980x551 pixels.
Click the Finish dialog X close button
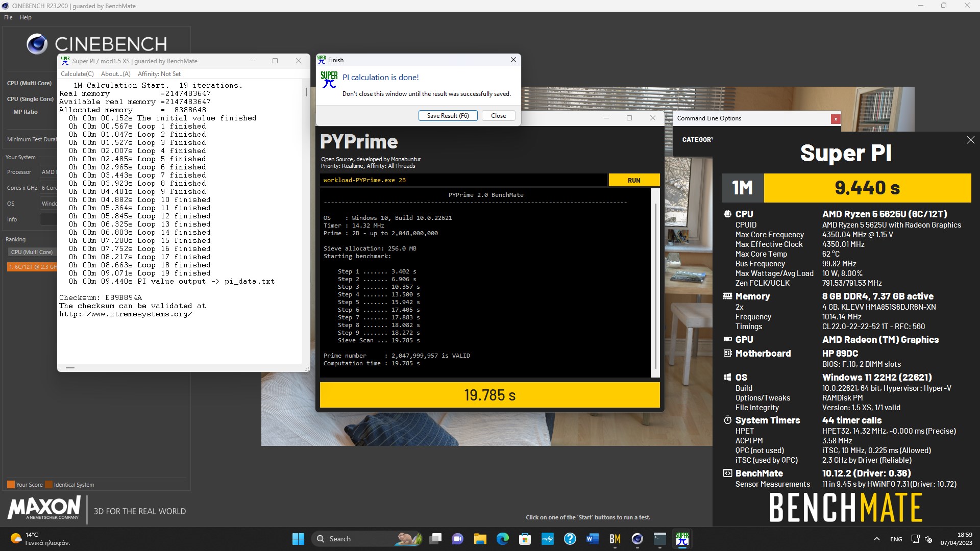click(x=513, y=60)
